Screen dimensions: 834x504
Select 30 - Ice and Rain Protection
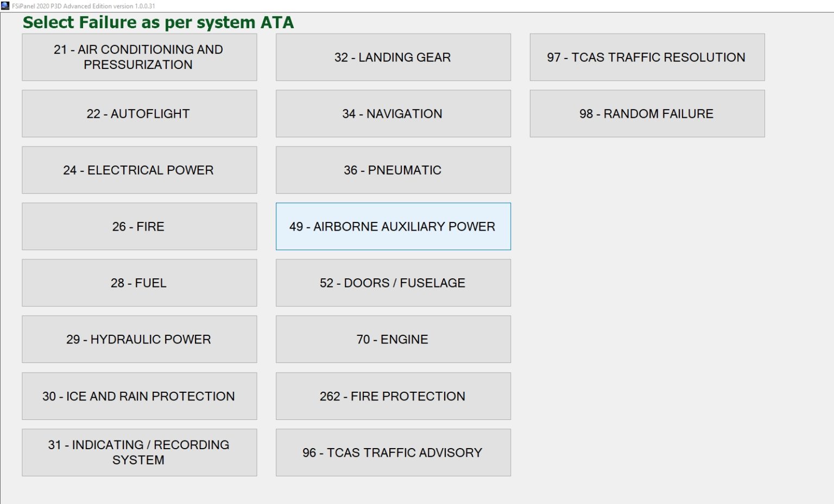pyautogui.click(x=139, y=396)
